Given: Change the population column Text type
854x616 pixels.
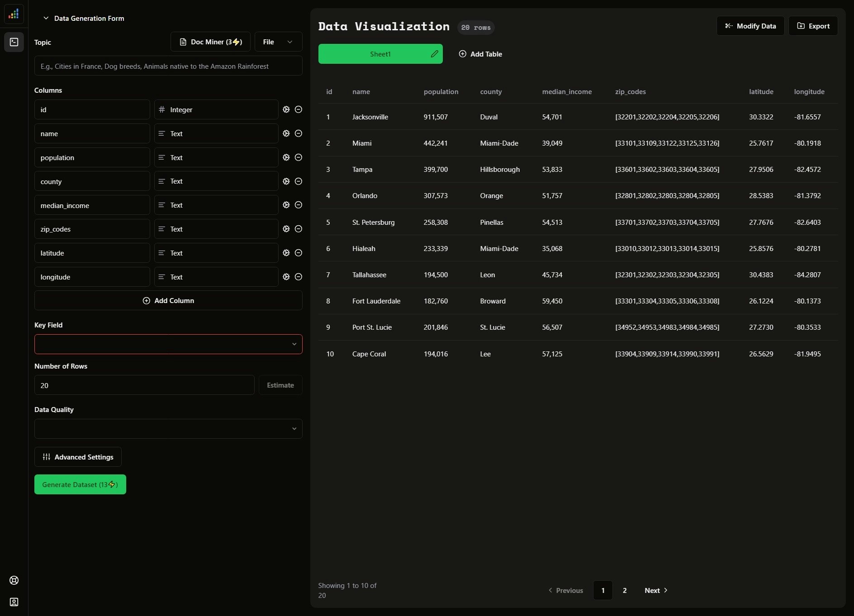Looking at the screenshot, I should [x=216, y=157].
